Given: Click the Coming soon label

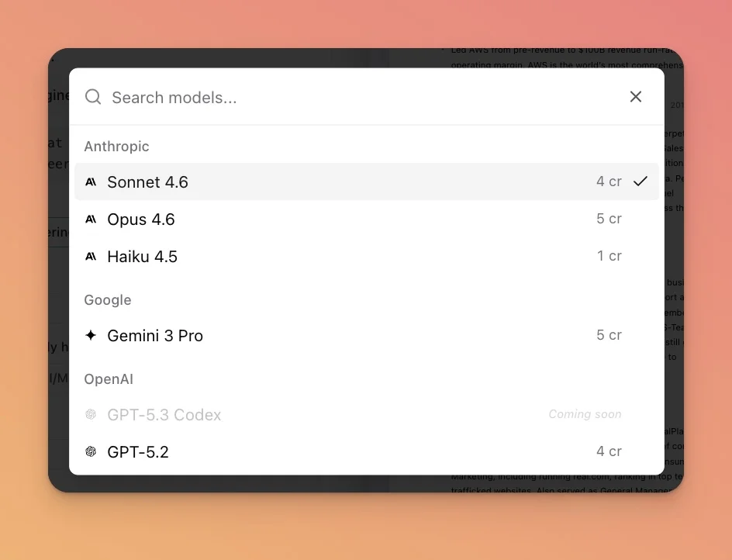Looking at the screenshot, I should (585, 414).
